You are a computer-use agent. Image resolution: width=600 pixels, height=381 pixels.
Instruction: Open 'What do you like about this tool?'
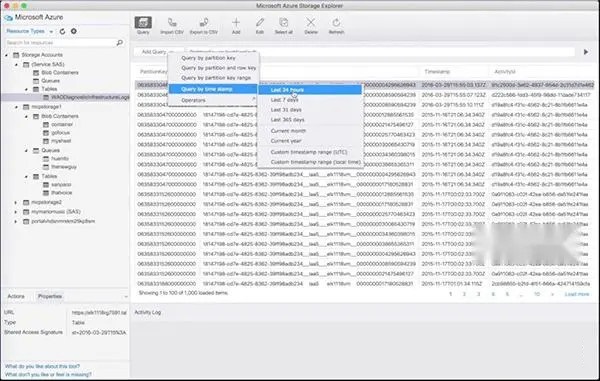[x=42, y=366]
